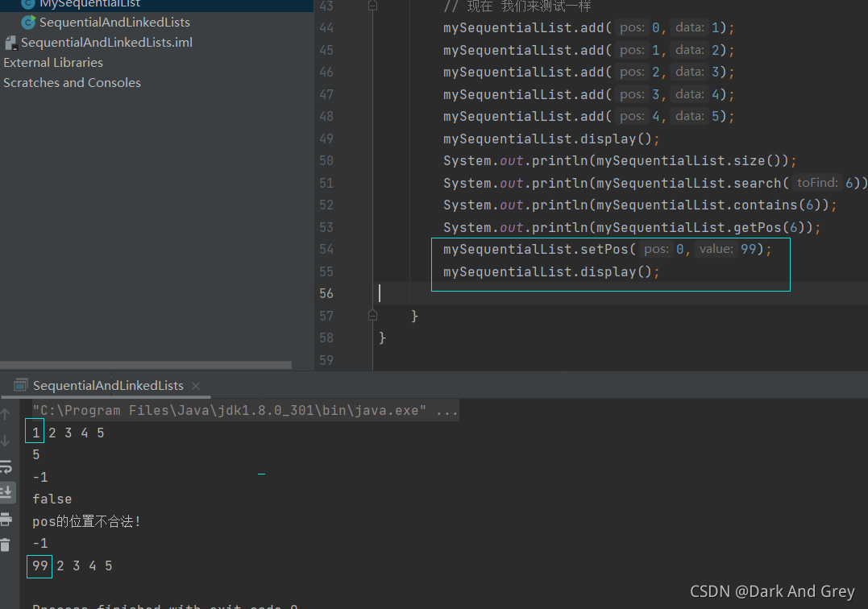Click the 'false' console output line
This screenshot has height=609, width=868.
tap(52, 499)
